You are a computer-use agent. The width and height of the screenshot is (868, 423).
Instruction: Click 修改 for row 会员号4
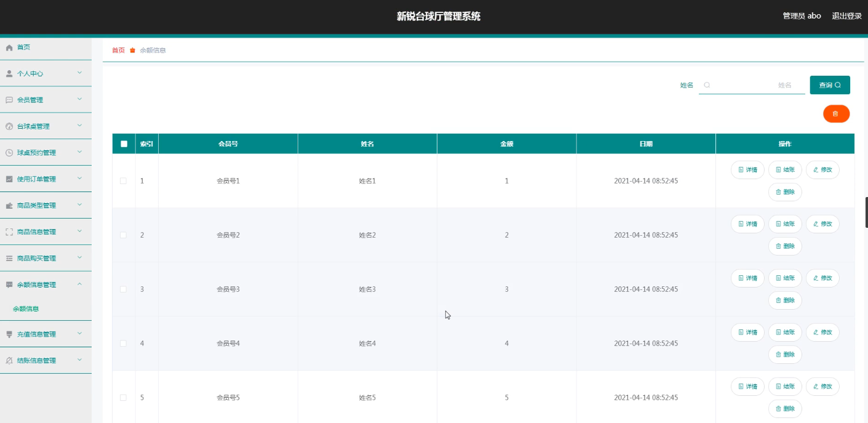(x=822, y=332)
